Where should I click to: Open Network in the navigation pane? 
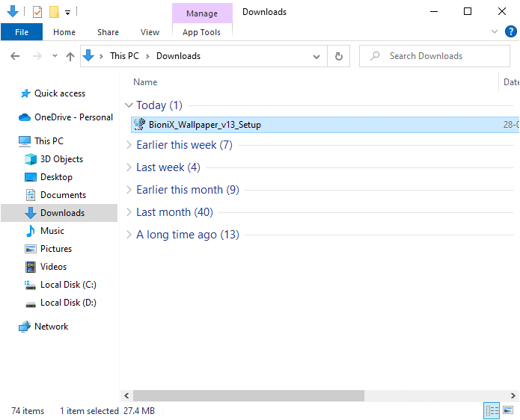click(x=51, y=327)
